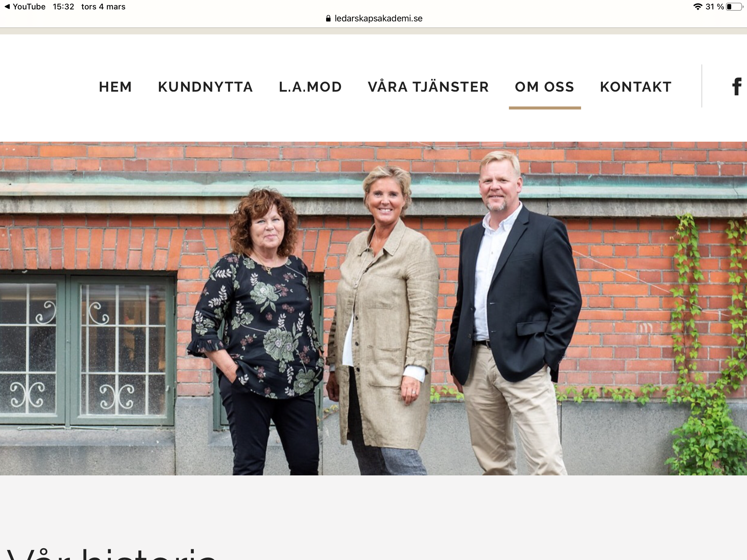Image resolution: width=747 pixels, height=560 pixels.
Task: Tap the date tors 4 mars
Action: pyautogui.click(x=103, y=7)
